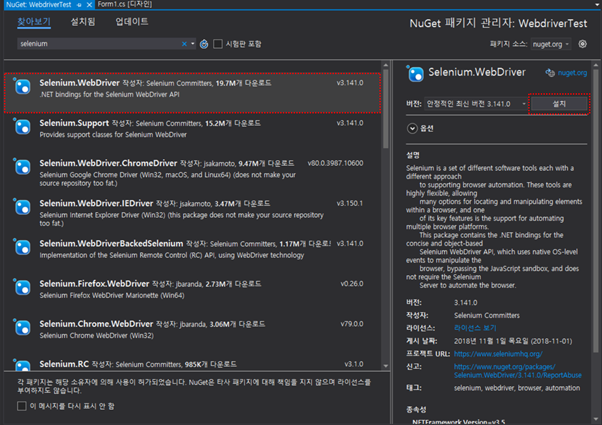Select the NuGet: WebdriverTest document tab
This screenshot has width=602, height=425.
39,5
